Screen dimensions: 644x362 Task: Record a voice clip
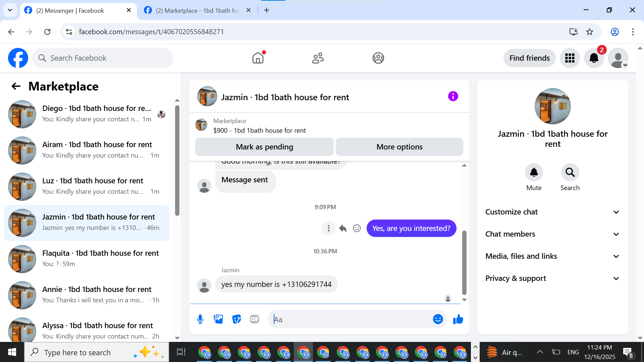click(x=200, y=319)
